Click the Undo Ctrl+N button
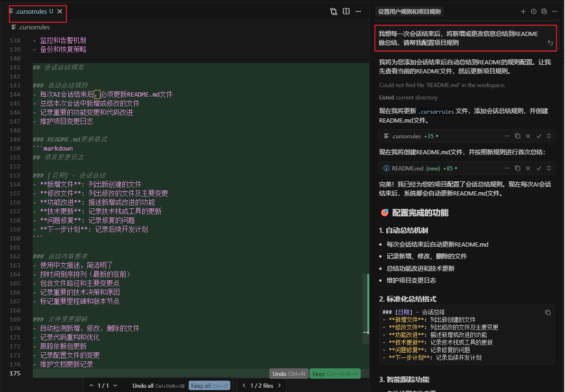This screenshot has height=392, width=565. tap(289, 374)
